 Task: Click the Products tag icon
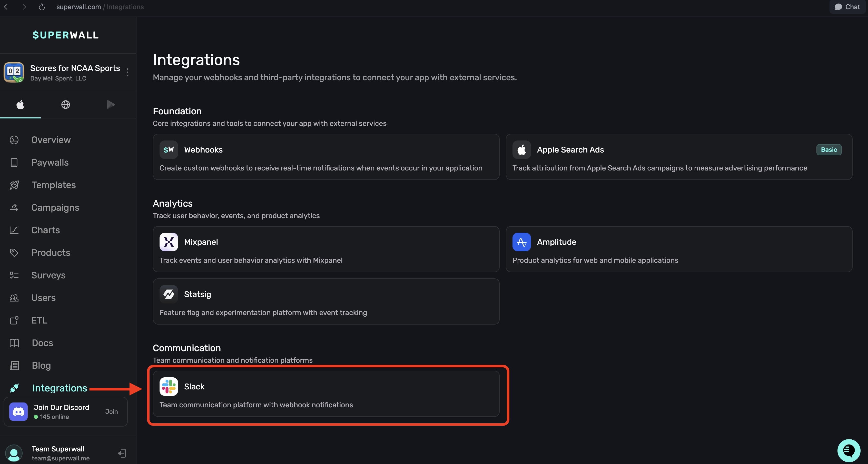[14, 253]
